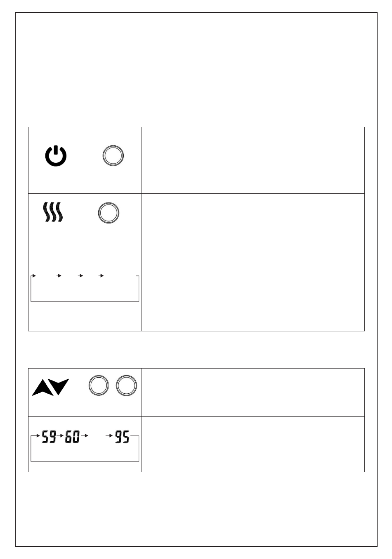Select the 59 segment display digits
The image size is (392, 559).
[x=49, y=437]
